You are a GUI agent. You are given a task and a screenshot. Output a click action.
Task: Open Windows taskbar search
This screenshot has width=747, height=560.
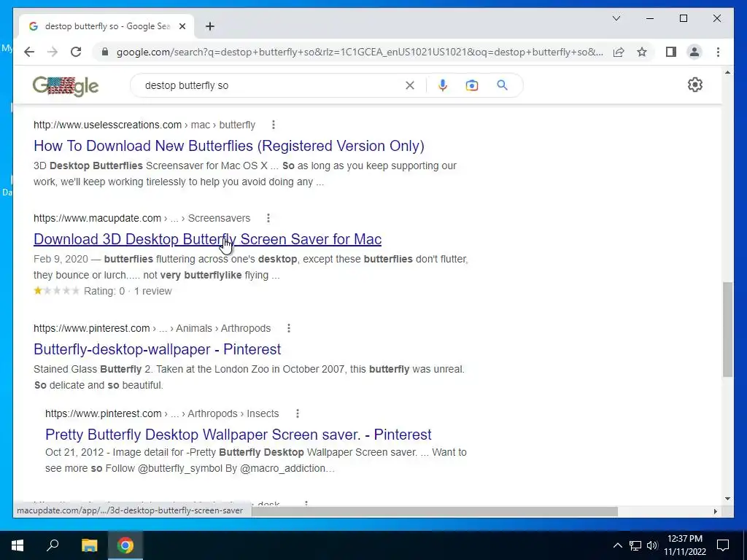point(53,545)
